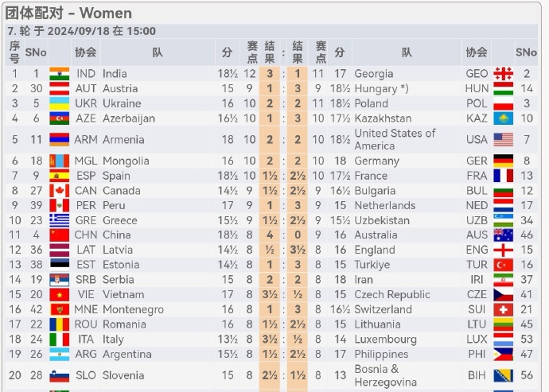Viewport: 549px width, 392px height.
Task: Open the Montenegro team link
Action: point(133,309)
